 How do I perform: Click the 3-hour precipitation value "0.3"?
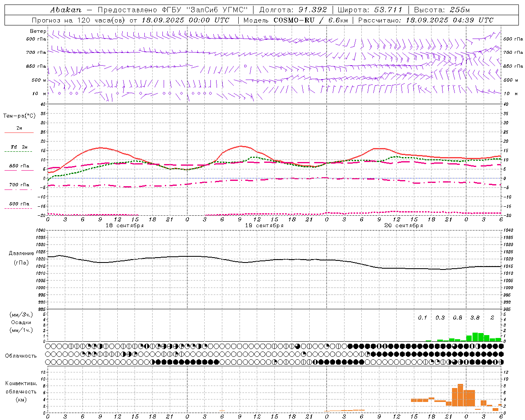[440, 318]
